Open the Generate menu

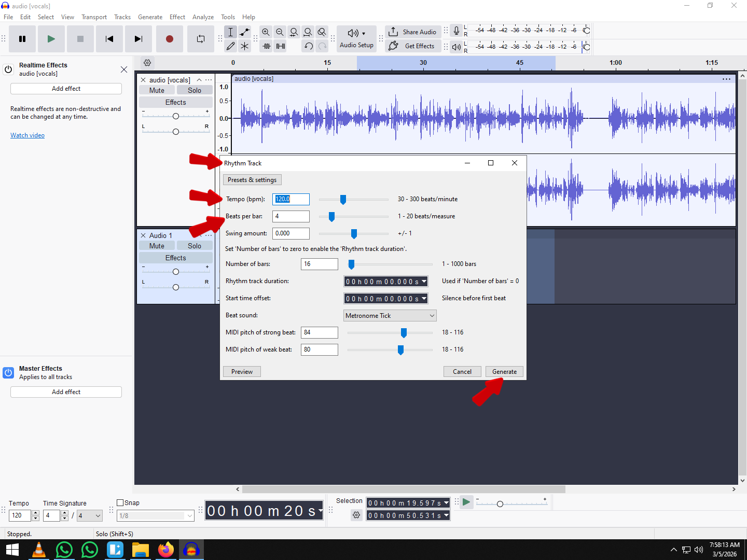click(150, 17)
